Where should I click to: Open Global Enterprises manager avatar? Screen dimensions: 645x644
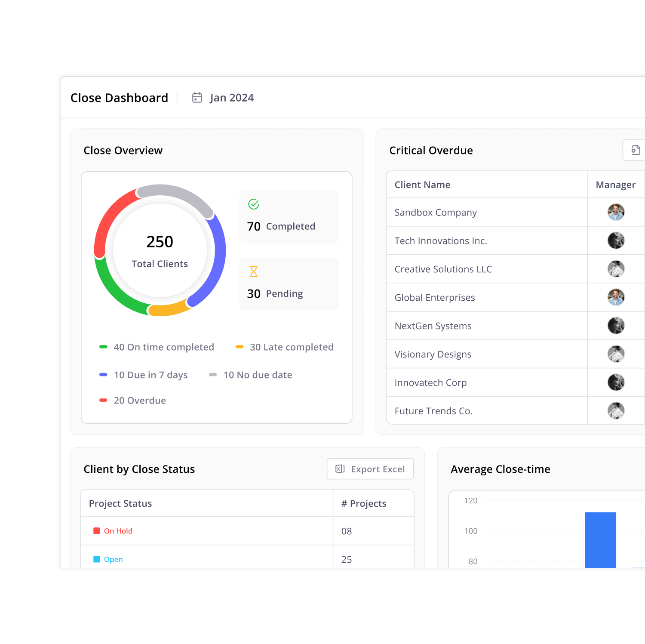616,297
